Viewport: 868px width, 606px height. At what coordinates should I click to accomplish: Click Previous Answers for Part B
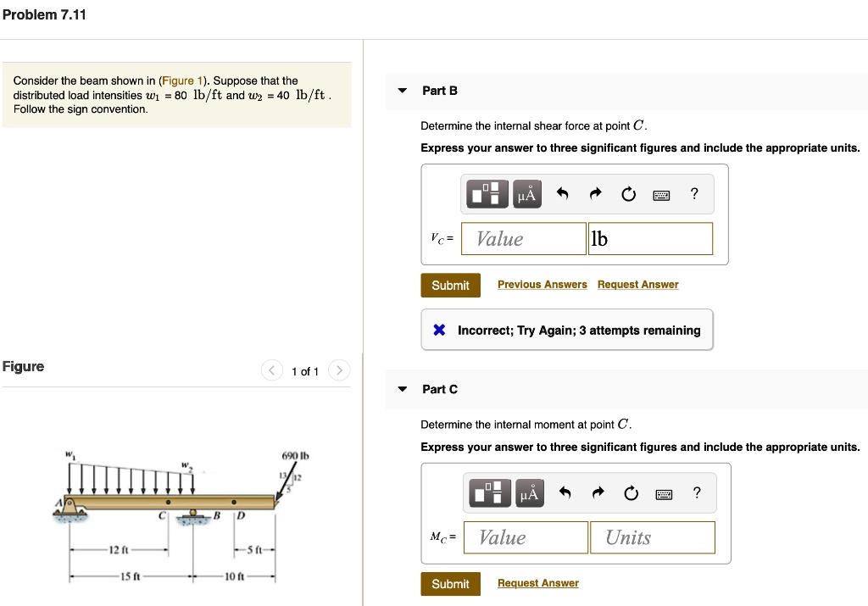point(542,284)
